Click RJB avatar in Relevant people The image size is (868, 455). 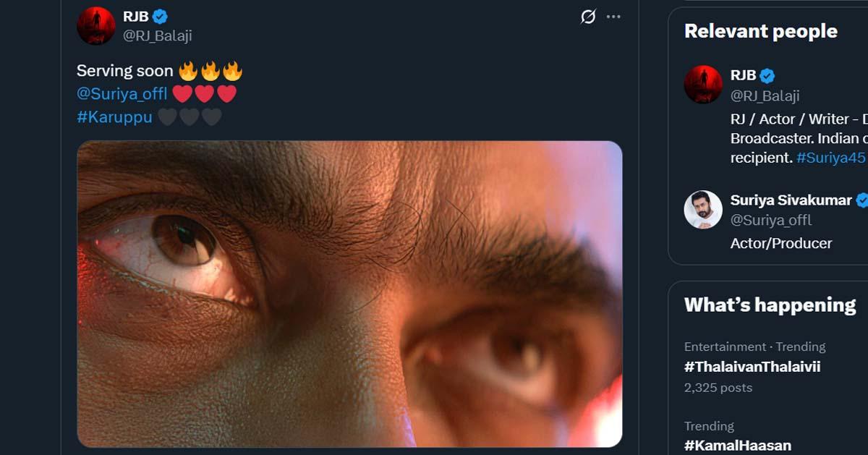(703, 84)
